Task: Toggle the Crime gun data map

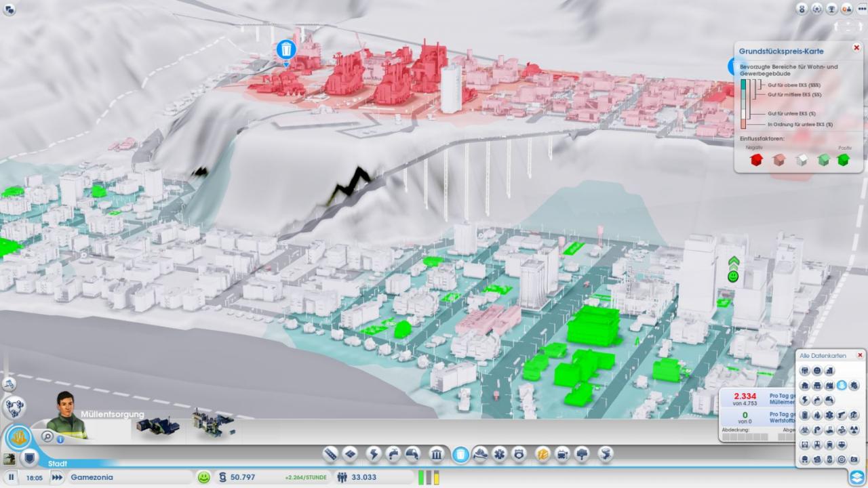Action: coord(842,415)
